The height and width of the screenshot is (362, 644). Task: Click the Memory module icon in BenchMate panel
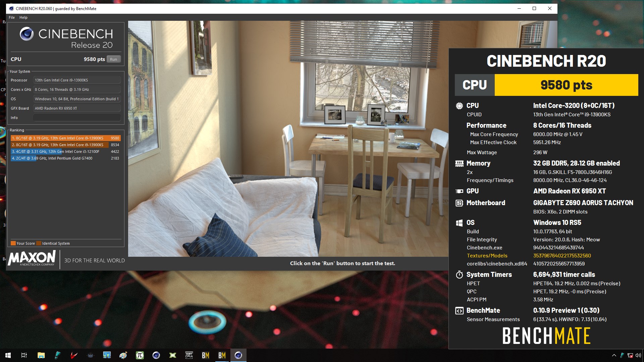[x=459, y=164]
